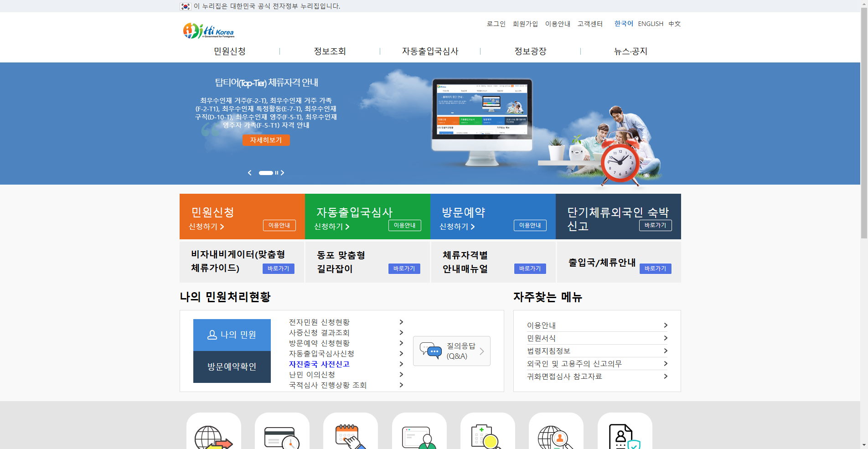This screenshot has height=449, width=868.
Task: Select 방문예약확인 in the left panel
Action: pos(232,367)
